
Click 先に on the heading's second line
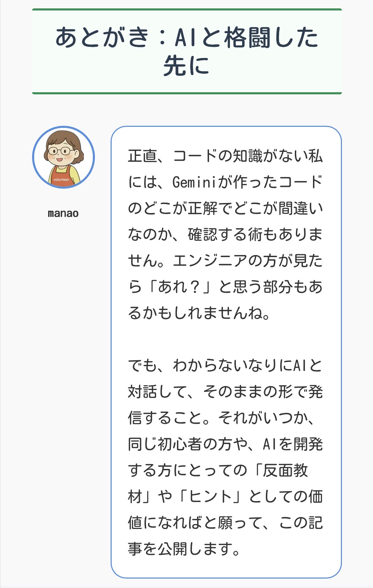(x=186, y=66)
